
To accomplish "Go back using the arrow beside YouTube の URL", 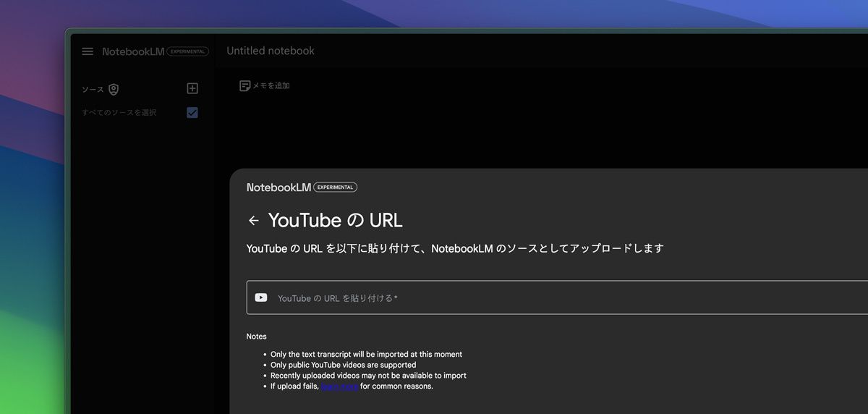I will coord(253,221).
